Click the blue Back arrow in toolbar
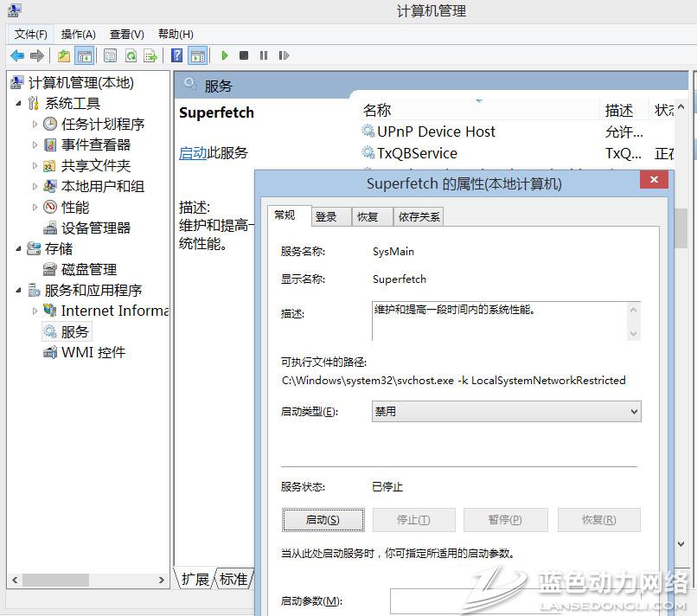 (x=16, y=55)
